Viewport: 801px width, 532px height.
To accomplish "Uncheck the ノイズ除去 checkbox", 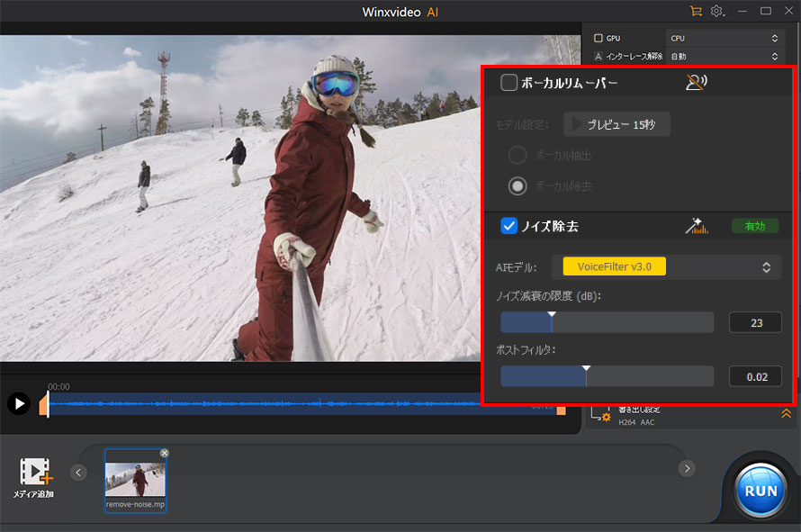I will [x=509, y=226].
